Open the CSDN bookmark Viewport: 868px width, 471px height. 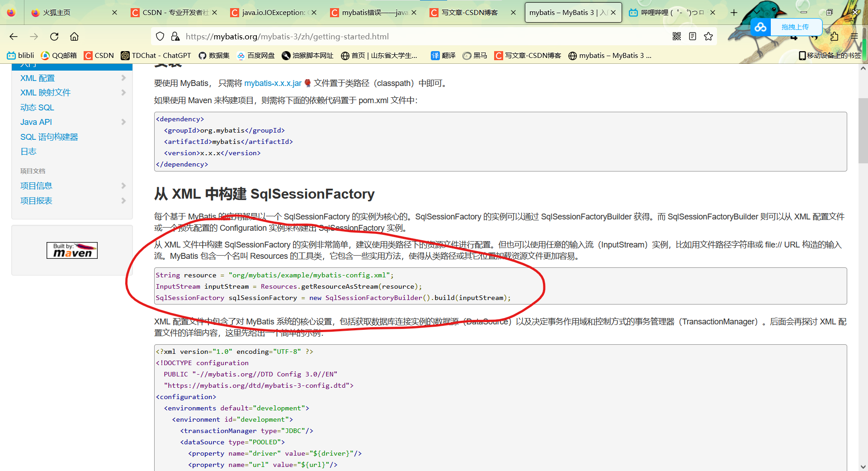coord(99,56)
